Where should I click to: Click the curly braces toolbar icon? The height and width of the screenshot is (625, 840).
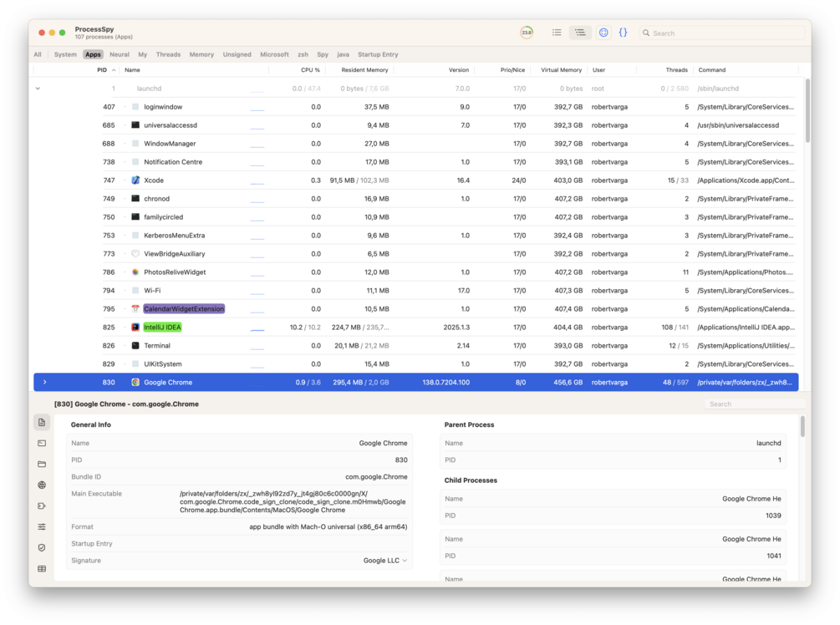(623, 33)
